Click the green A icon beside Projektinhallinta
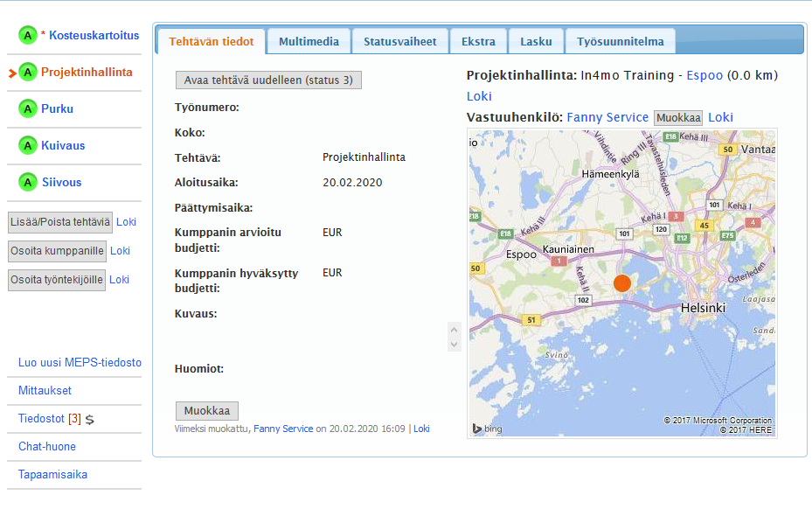 tap(28, 73)
